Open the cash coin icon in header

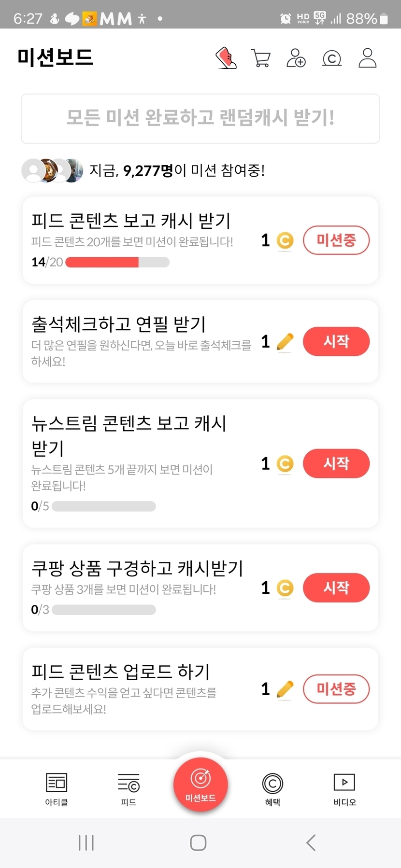332,58
